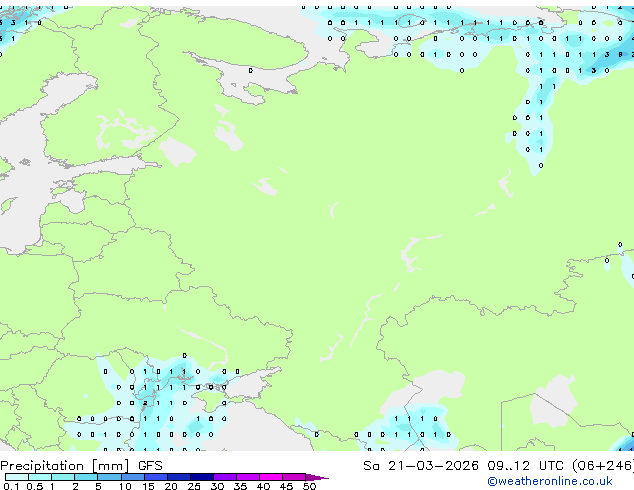Click the above-50 arrow tip of legend
The height and width of the screenshot is (490, 634).
pos(317,477)
